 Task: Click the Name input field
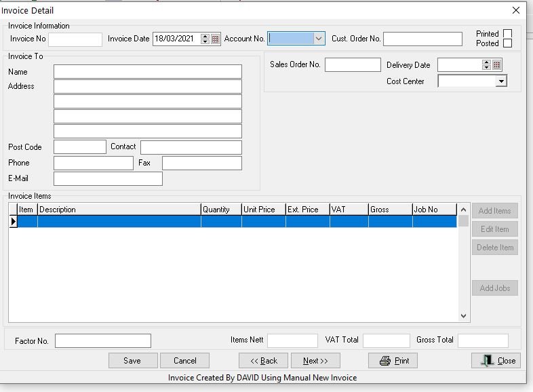pos(148,72)
